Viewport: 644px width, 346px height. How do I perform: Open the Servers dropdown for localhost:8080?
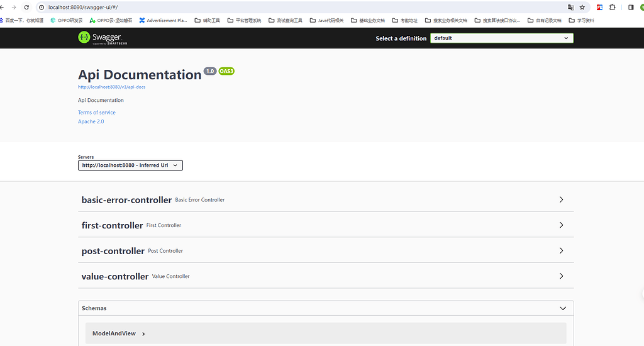coord(130,165)
